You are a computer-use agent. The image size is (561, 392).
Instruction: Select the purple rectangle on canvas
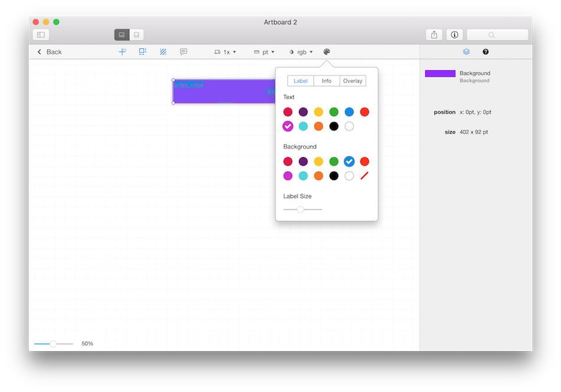224,92
